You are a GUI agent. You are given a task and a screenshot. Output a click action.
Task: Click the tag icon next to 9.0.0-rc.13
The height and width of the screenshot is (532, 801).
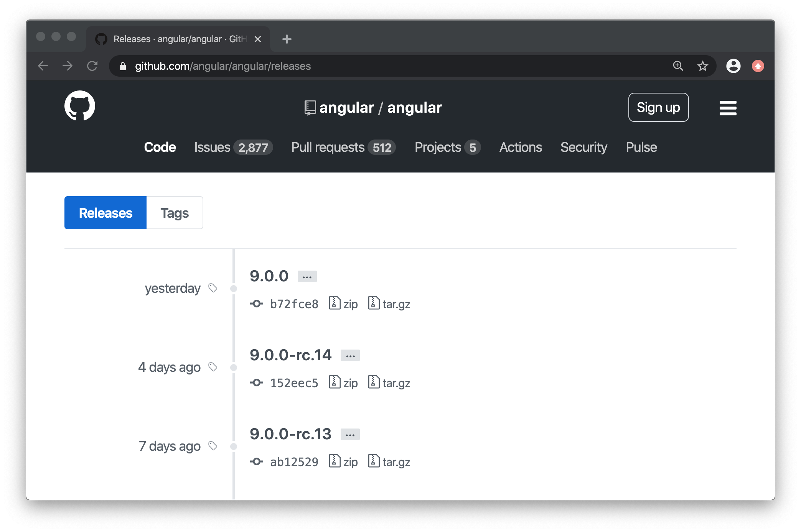(212, 446)
